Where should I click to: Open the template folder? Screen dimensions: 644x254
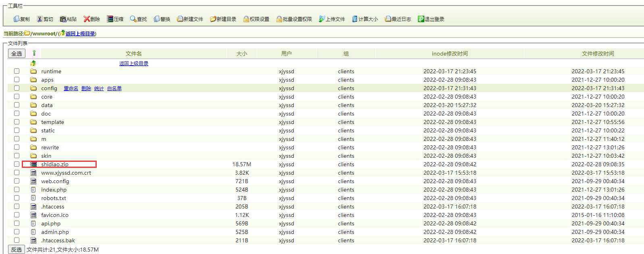pyautogui.click(x=52, y=122)
